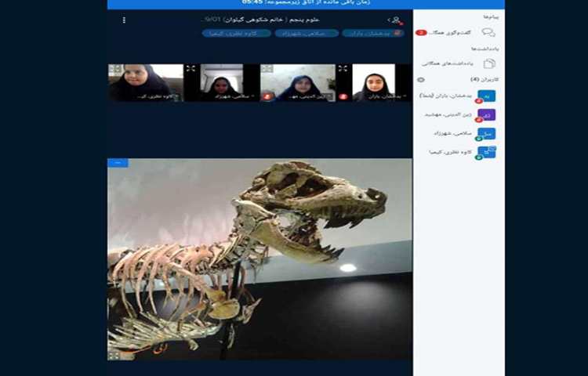Open the three-dot options menu
588x376 pixels.
coord(124,20)
